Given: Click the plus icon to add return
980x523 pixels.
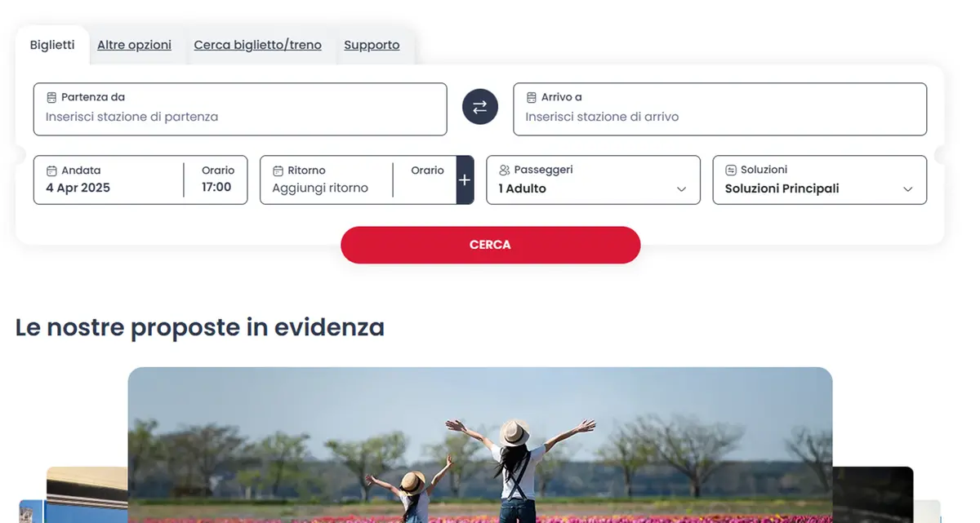Looking at the screenshot, I should [x=465, y=180].
